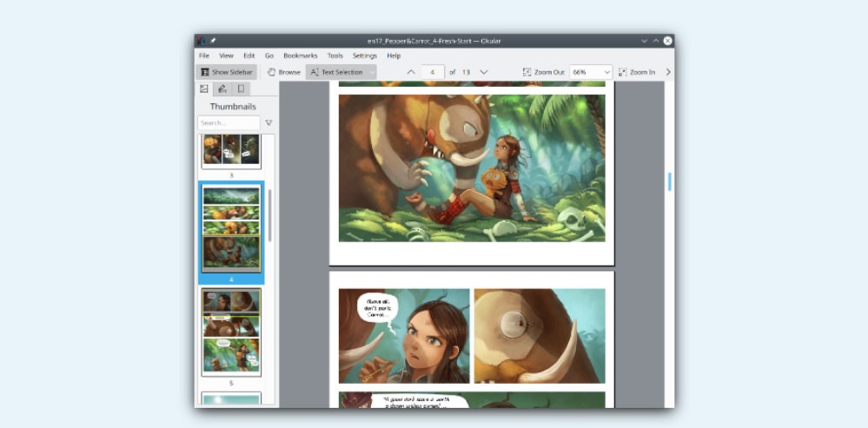
Task: Open the Settings menu
Action: [365, 56]
